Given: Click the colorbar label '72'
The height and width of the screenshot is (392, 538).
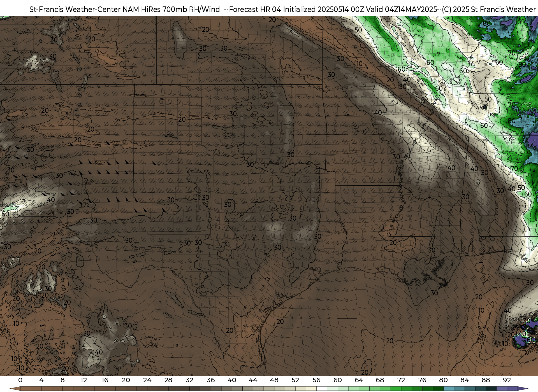Looking at the screenshot, I should [401, 380].
